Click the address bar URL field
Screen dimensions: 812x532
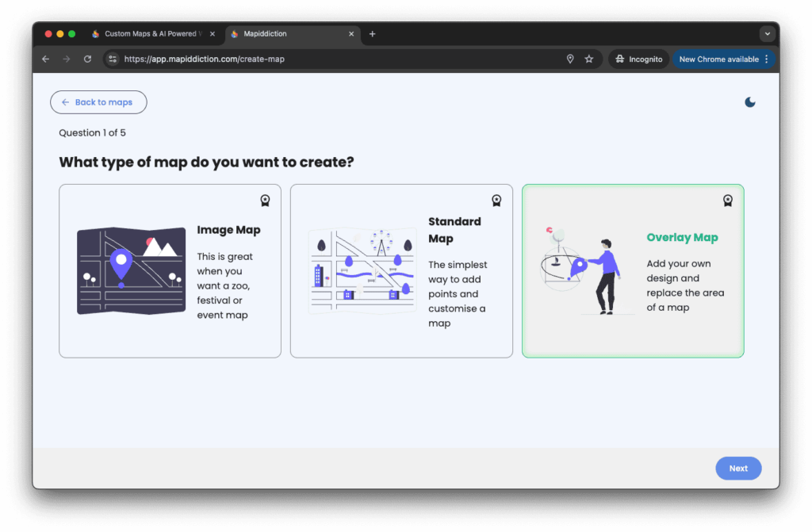[x=317, y=59]
